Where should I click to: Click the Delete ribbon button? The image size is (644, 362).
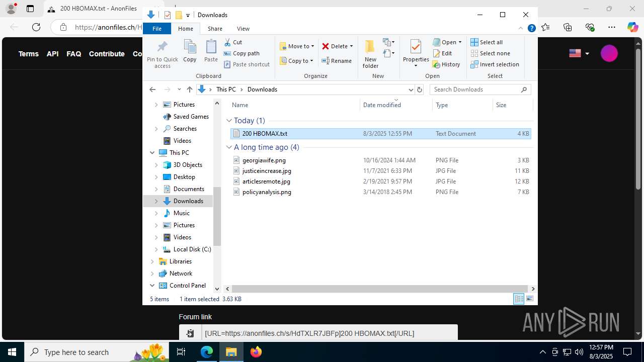pos(337,46)
